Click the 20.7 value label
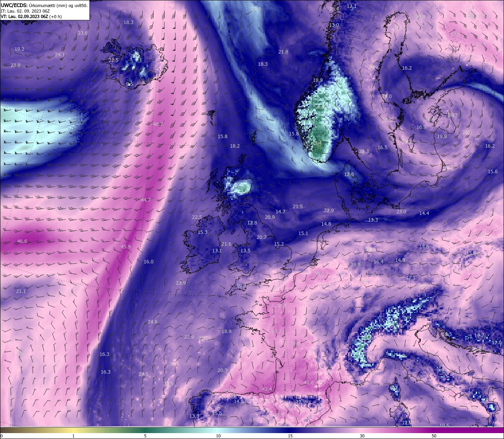The height and width of the screenshot is (439, 504). click(261, 237)
